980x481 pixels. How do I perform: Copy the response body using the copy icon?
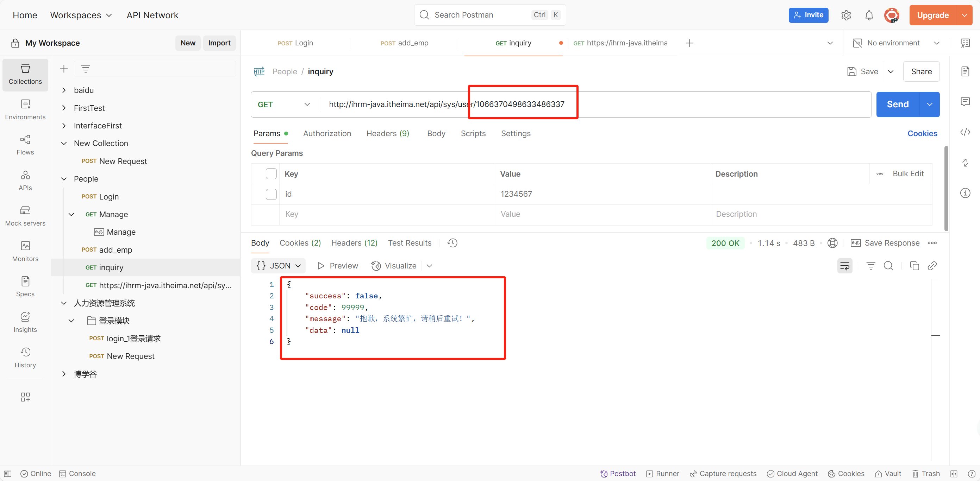[914, 266]
